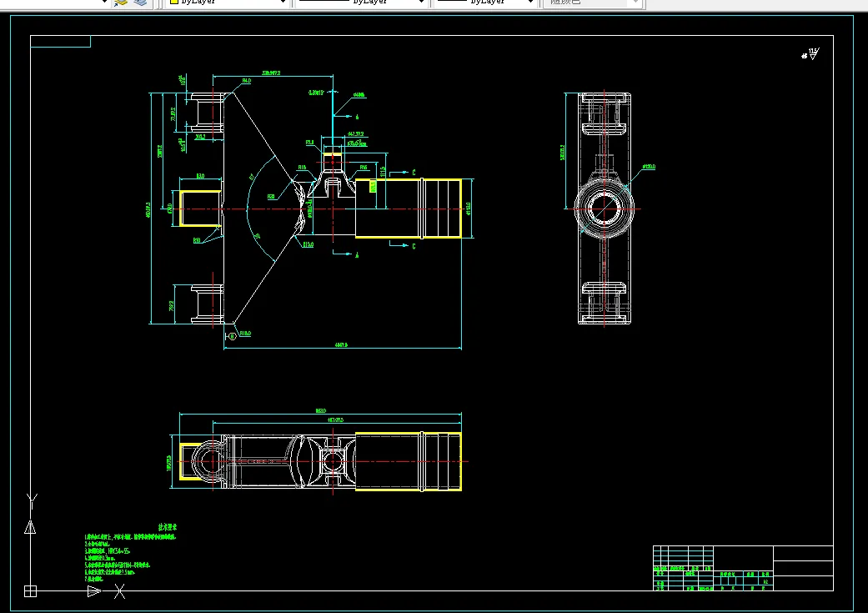The image size is (868, 613).
Task: Select the R15.0 radius label
Action: (x=309, y=244)
